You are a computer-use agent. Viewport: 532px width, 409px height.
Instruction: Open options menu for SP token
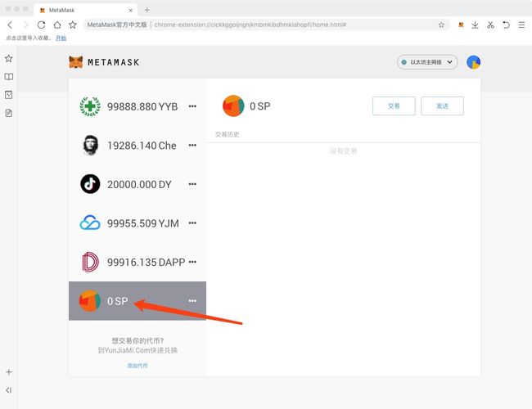click(x=192, y=301)
